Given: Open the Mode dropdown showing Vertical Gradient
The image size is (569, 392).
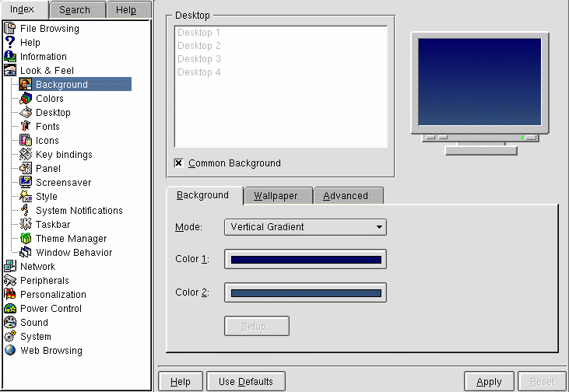Looking at the screenshot, I should coord(305,227).
